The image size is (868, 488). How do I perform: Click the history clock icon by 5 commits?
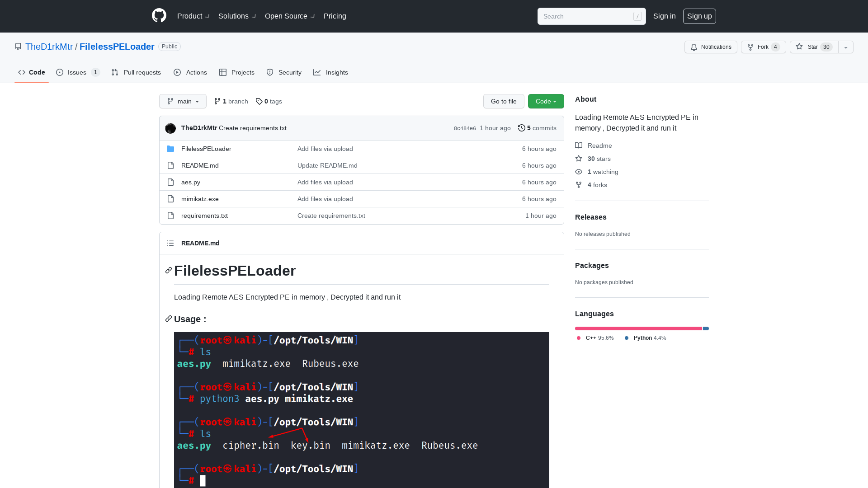click(522, 128)
